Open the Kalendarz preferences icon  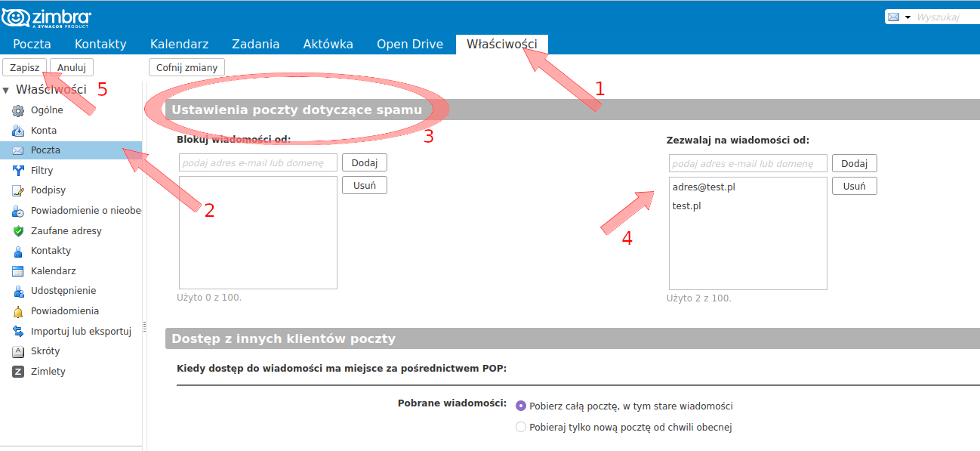pos(18,271)
